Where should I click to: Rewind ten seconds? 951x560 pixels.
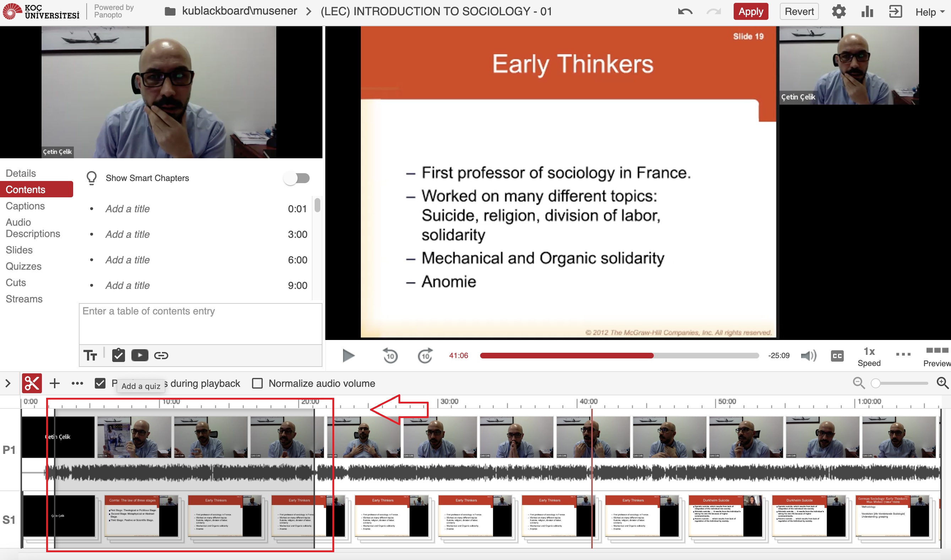tap(390, 356)
